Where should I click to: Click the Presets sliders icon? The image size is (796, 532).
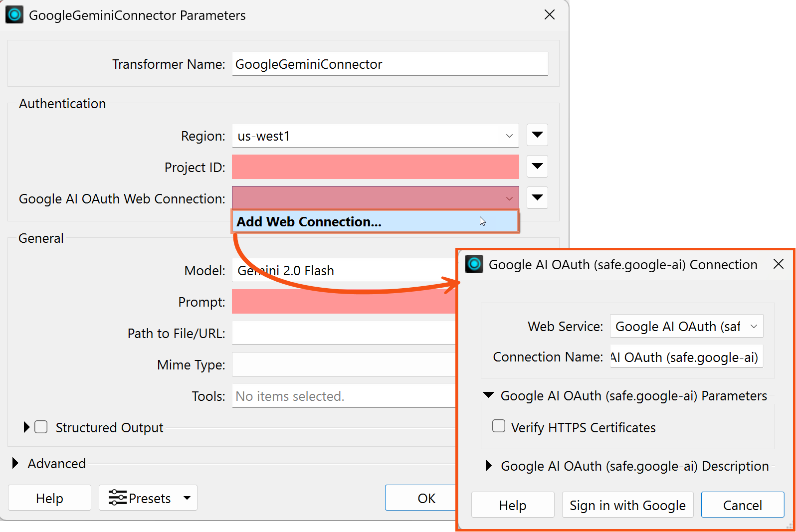118,498
